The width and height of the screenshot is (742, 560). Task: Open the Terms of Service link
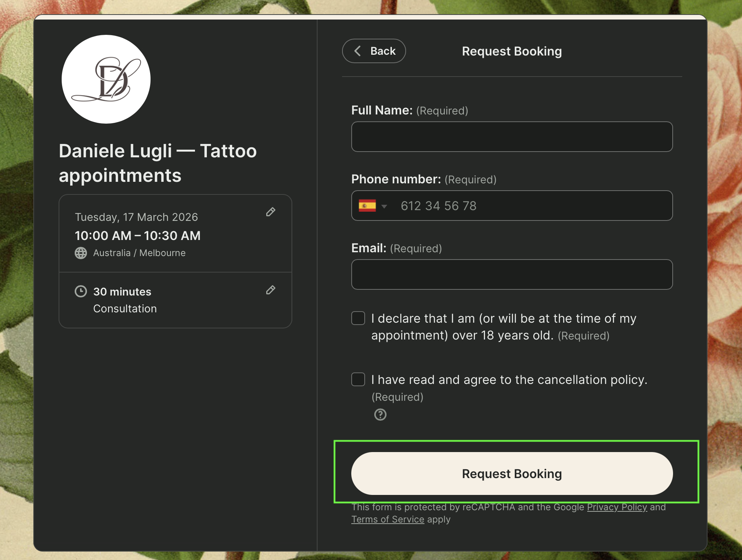(x=387, y=519)
